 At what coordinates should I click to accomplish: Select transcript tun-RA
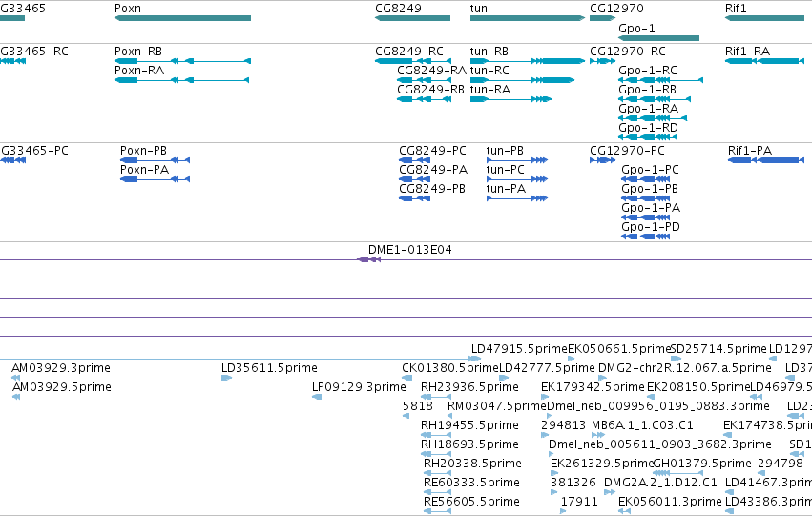coord(510,99)
